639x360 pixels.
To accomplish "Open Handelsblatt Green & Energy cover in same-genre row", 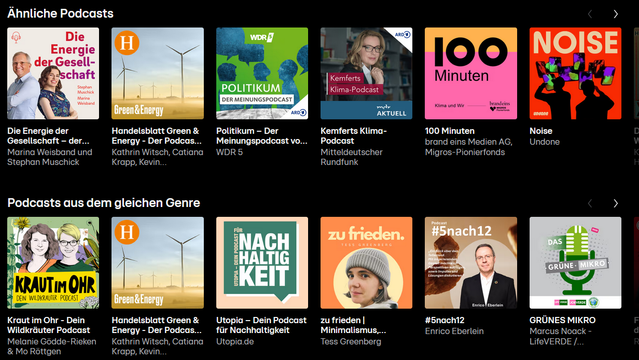I will 158,263.
